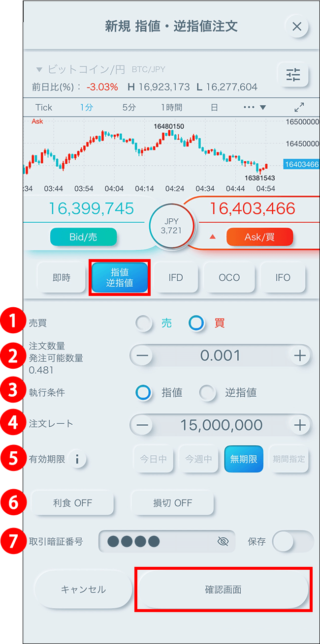Show the hidden 取引暗証番号 with eye icon

tap(223, 542)
